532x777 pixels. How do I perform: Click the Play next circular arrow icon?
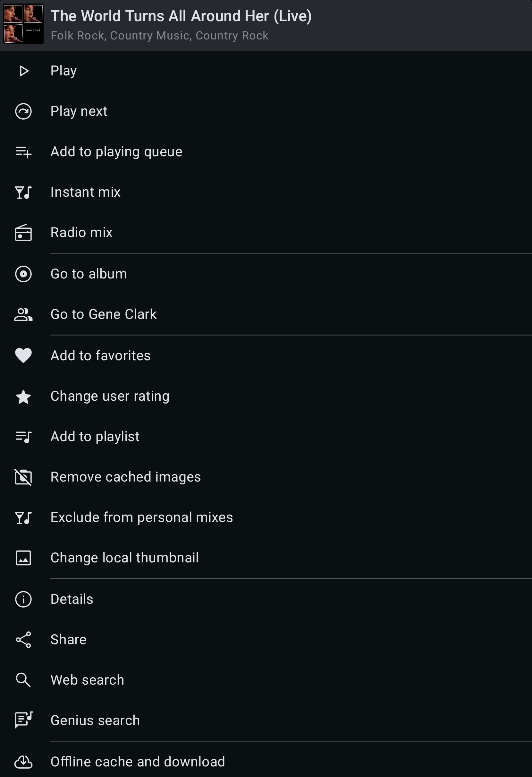[23, 111]
